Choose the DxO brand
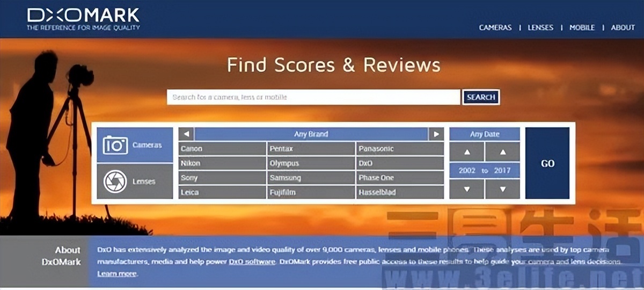644x290 pixels. pos(400,163)
